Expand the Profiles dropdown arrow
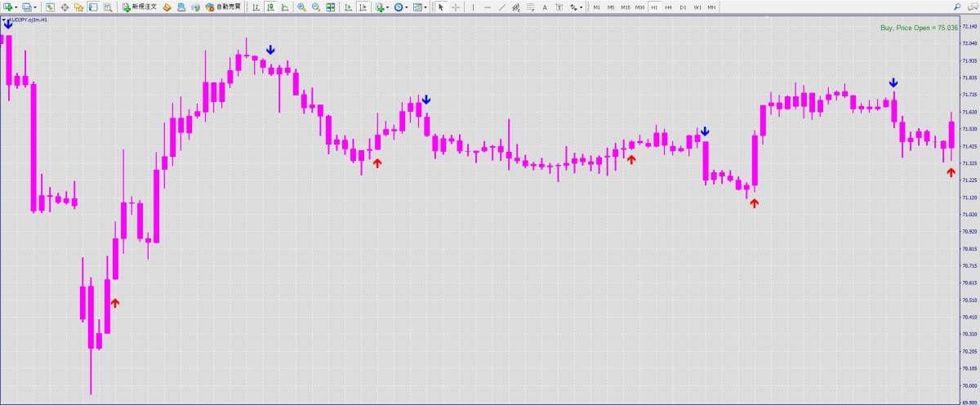The height and width of the screenshot is (405, 980). 36,7
